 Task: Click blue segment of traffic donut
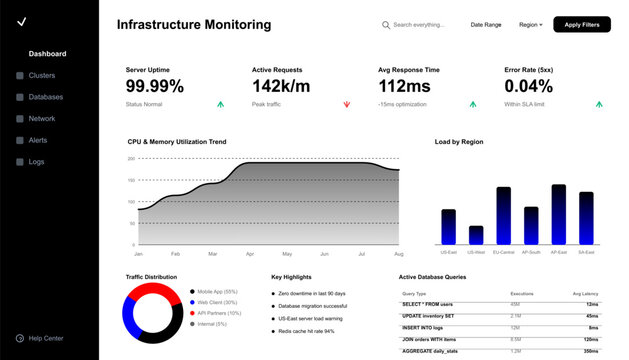click(128, 318)
